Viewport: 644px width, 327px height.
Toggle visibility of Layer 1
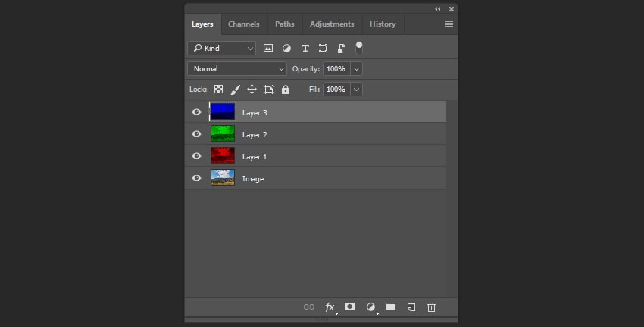click(x=197, y=156)
